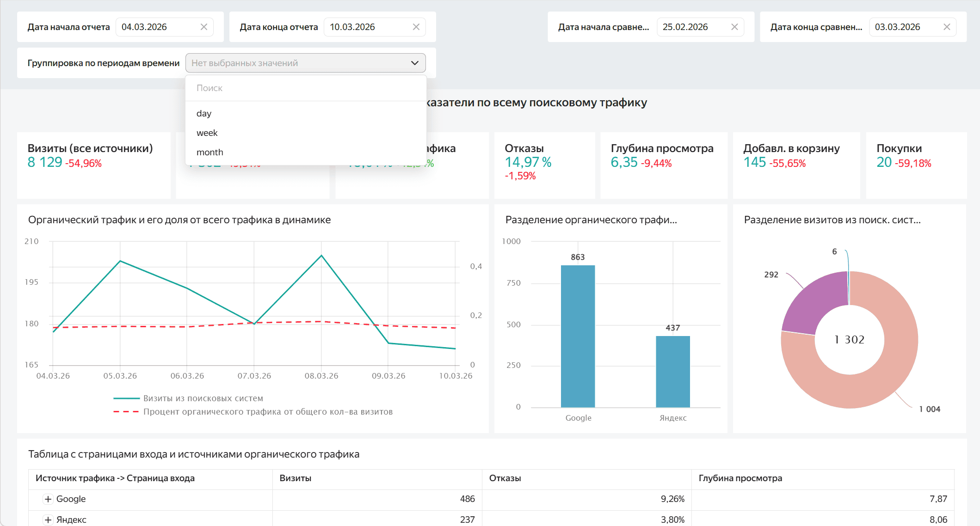Choose month from grouping list
Screen dimensions: 980x526
pyautogui.click(x=210, y=152)
